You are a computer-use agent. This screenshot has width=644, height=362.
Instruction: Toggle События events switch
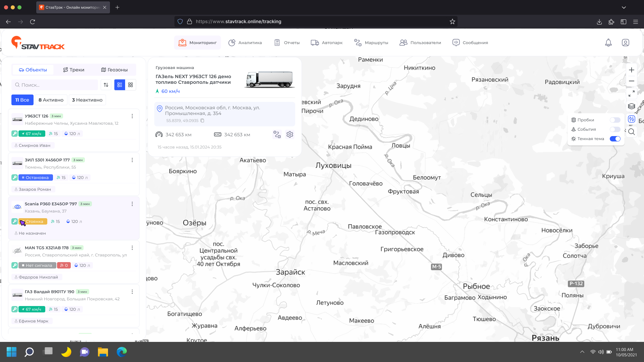click(615, 129)
